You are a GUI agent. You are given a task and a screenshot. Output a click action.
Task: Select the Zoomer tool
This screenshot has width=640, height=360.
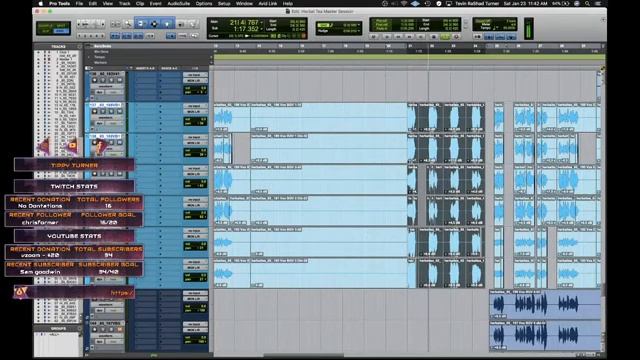pos(128,24)
